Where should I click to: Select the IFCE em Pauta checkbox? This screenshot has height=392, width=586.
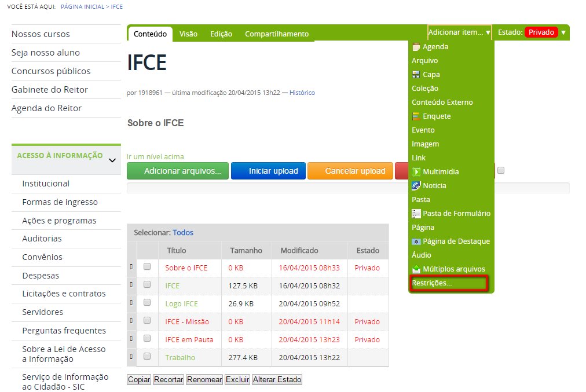pos(147,338)
